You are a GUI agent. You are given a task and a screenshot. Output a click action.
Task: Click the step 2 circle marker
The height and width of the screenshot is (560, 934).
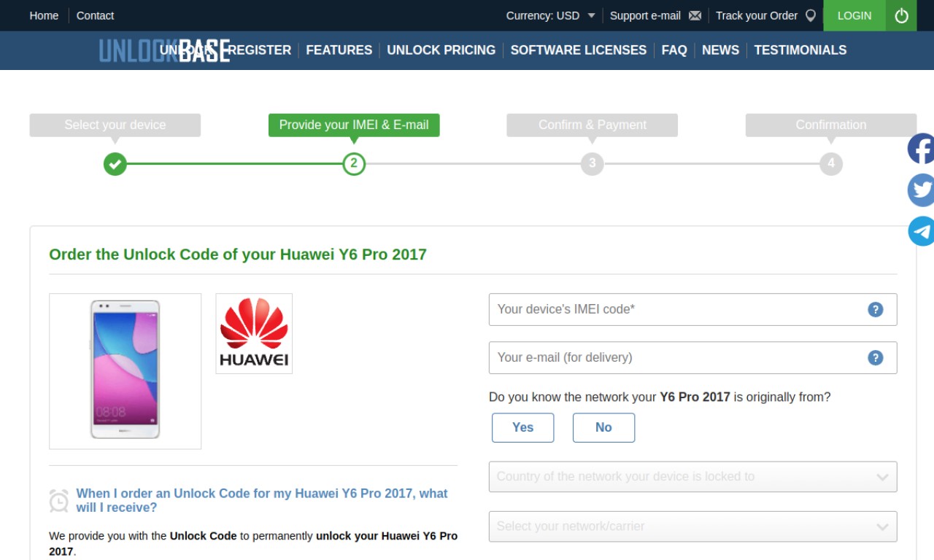[354, 164]
